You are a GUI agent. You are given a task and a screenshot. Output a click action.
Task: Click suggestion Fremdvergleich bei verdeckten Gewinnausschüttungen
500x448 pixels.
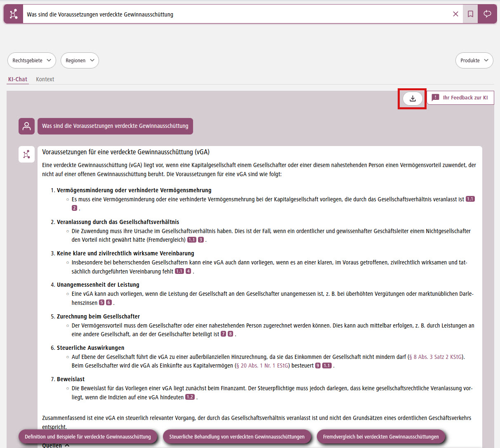pos(381,436)
